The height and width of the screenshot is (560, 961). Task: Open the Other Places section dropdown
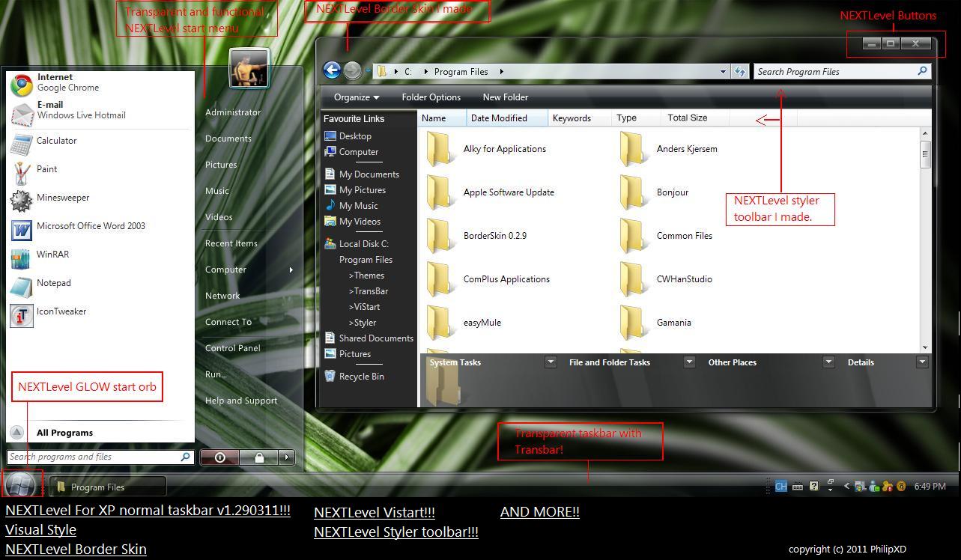828,362
